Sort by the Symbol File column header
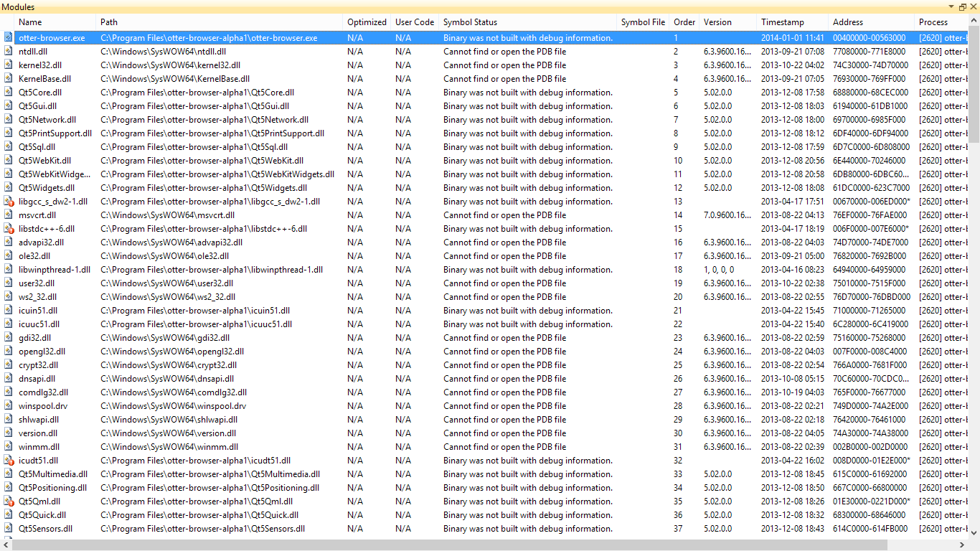This screenshot has width=980, height=551. [643, 22]
